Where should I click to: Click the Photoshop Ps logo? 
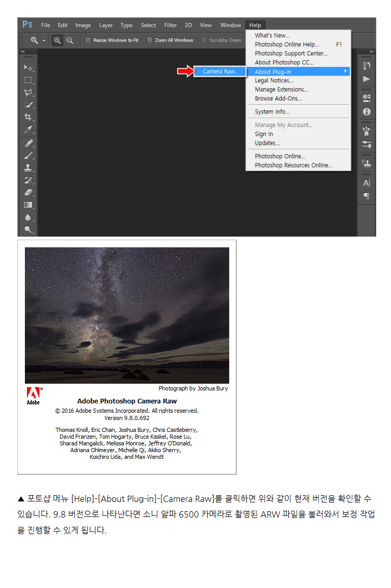[27, 25]
